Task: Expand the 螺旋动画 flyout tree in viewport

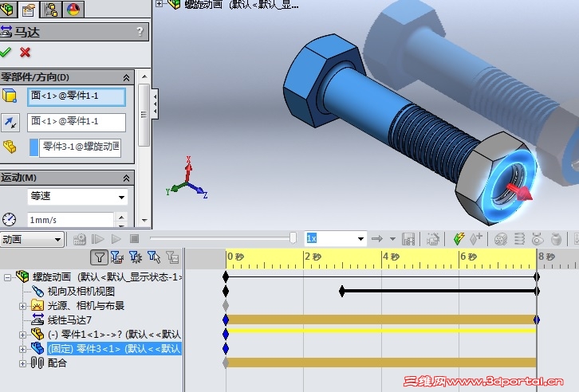Action: [159, 4]
